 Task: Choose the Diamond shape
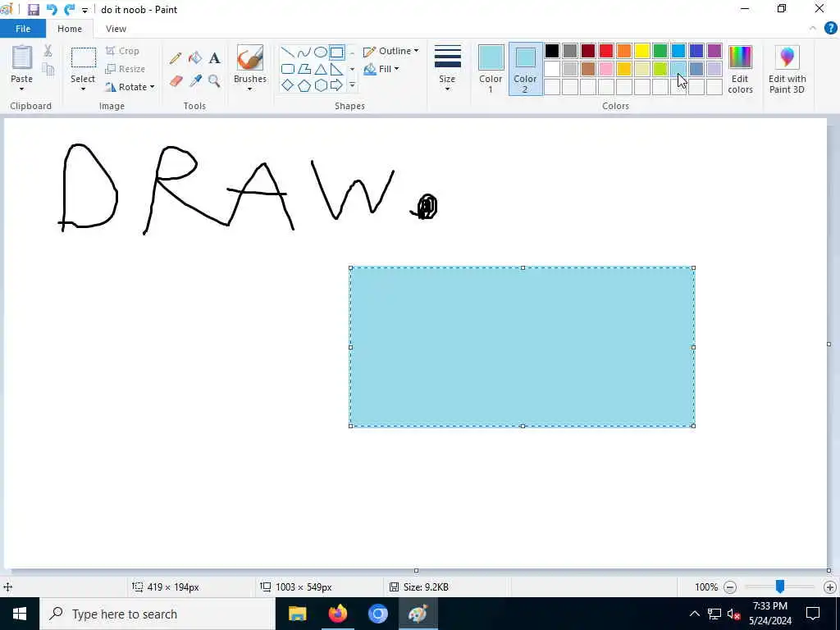click(288, 85)
